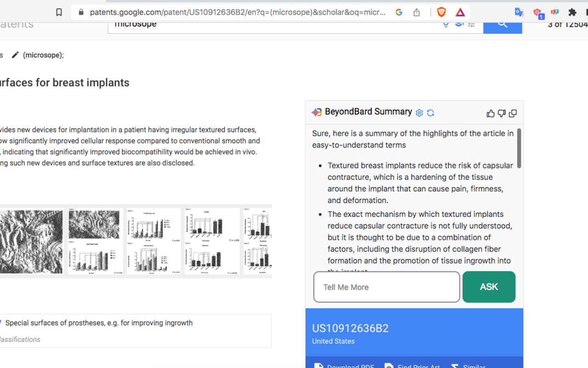This screenshot has height=368, width=588.
Task: Expand the Classifications section
Action: pos(20,339)
